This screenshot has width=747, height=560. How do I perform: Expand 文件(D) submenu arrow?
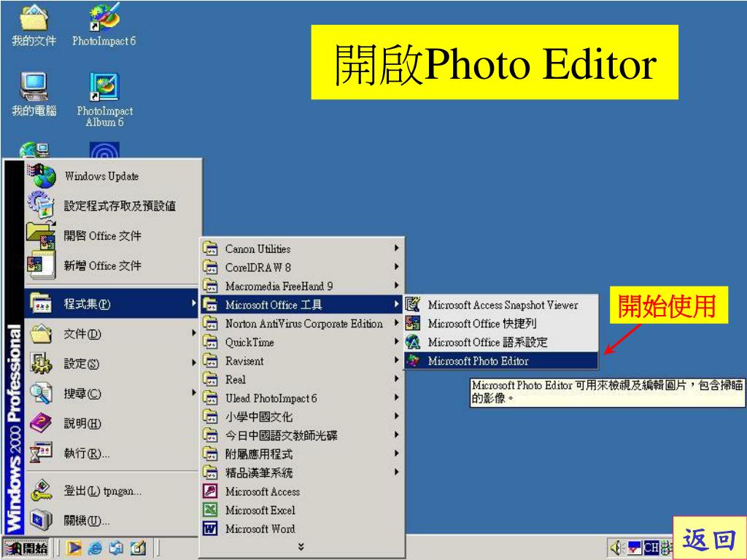point(193,332)
